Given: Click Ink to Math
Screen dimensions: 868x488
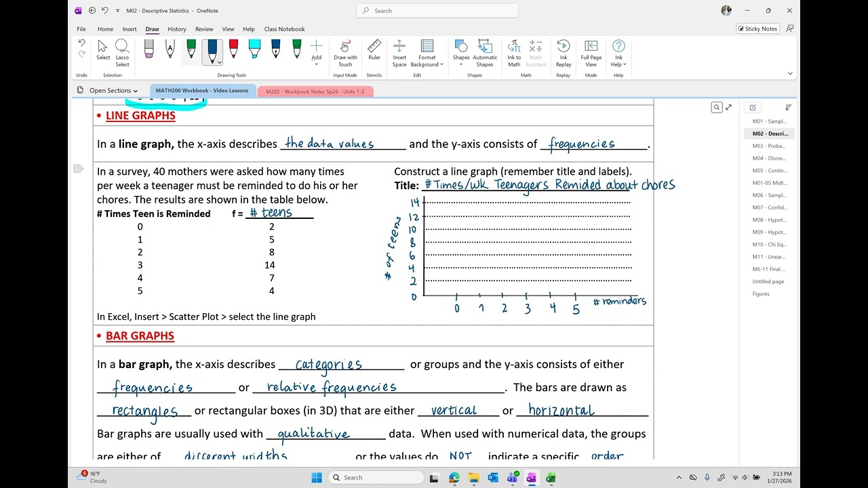Looking at the screenshot, I should point(514,52).
